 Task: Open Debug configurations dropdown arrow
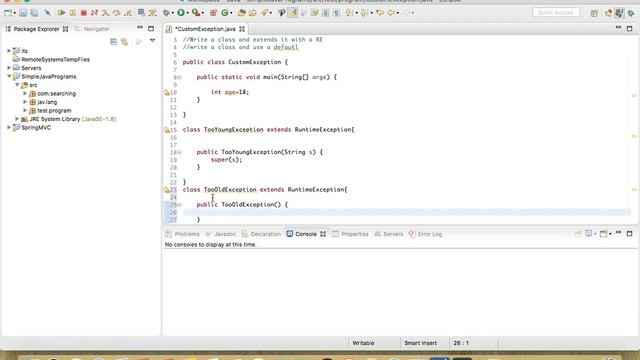pos(173,13)
